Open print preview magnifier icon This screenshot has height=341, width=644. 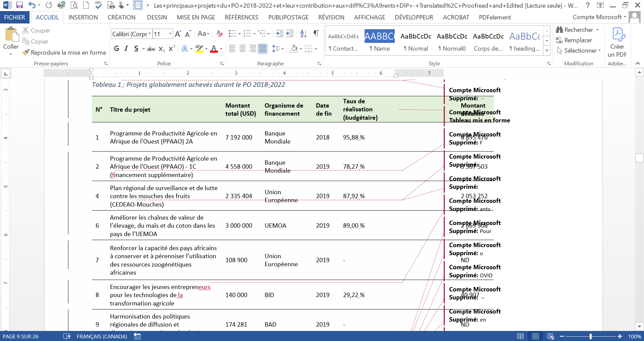tap(74, 5)
